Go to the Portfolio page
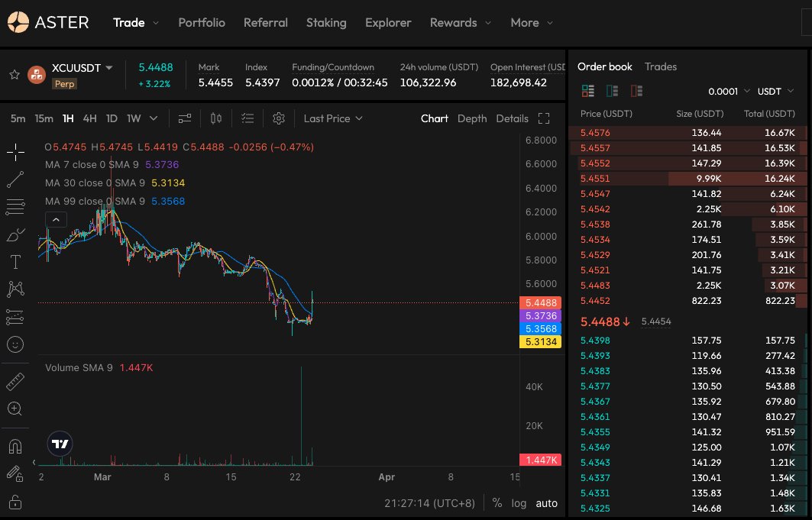Viewport: 812px width, 520px height. [x=202, y=23]
